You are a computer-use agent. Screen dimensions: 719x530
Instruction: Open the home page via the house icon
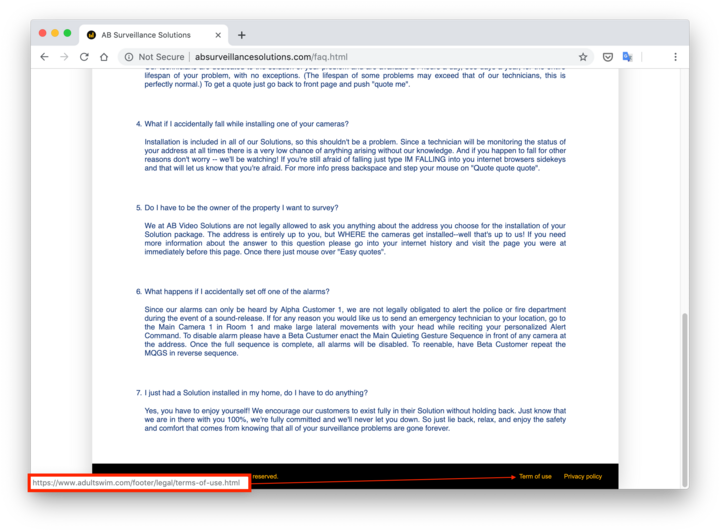104,57
